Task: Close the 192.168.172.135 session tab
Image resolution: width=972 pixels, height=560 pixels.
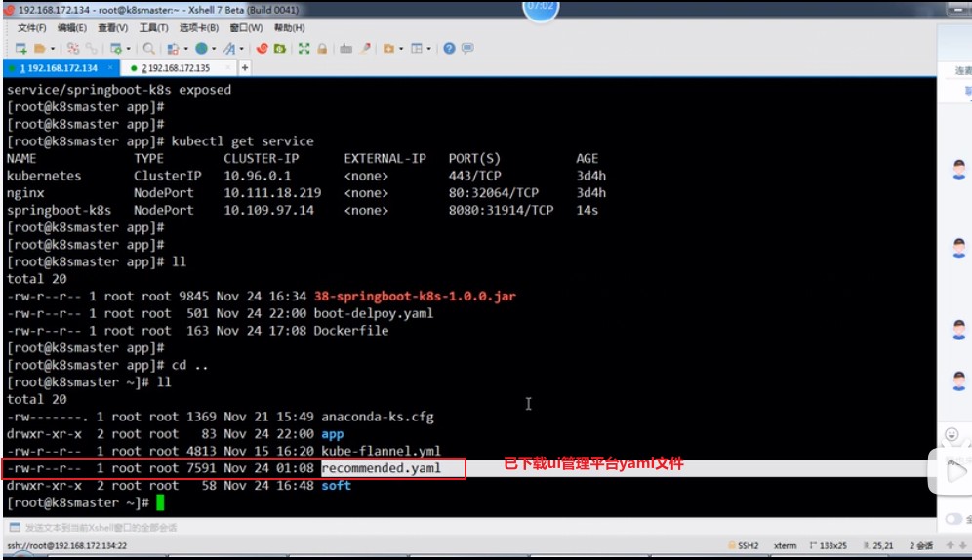Action: click(227, 67)
